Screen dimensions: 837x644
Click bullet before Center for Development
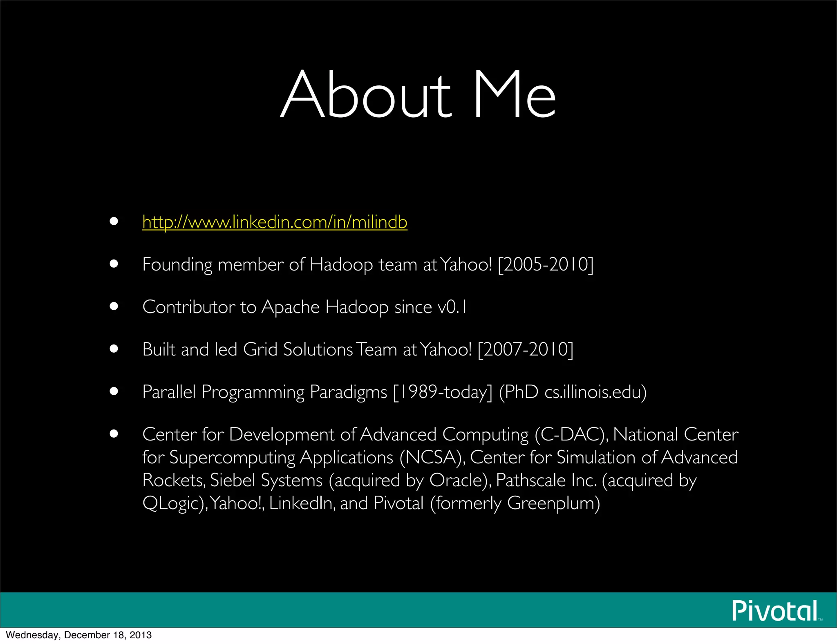[114, 434]
